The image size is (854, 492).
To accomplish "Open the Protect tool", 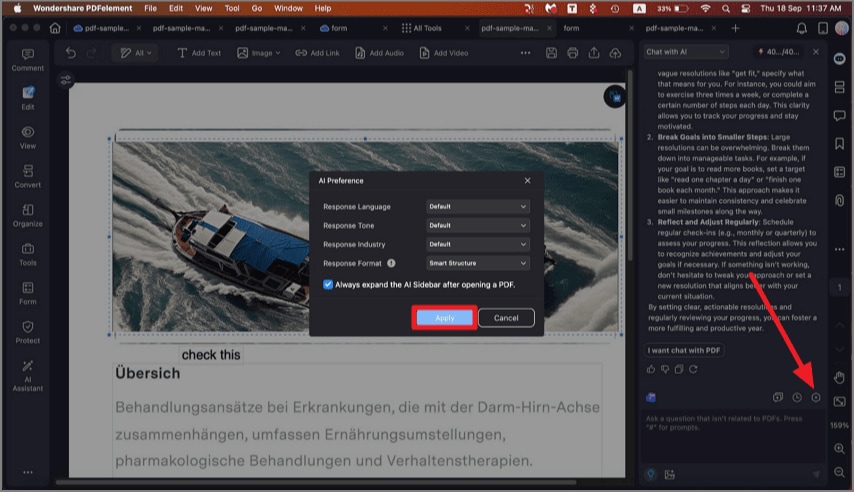I will pyautogui.click(x=28, y=332).
